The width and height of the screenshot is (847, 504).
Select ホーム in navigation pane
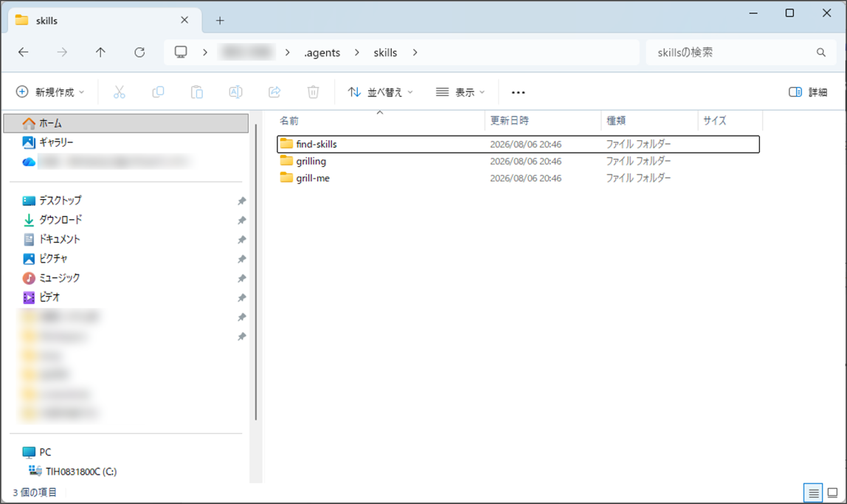point(126,123)
